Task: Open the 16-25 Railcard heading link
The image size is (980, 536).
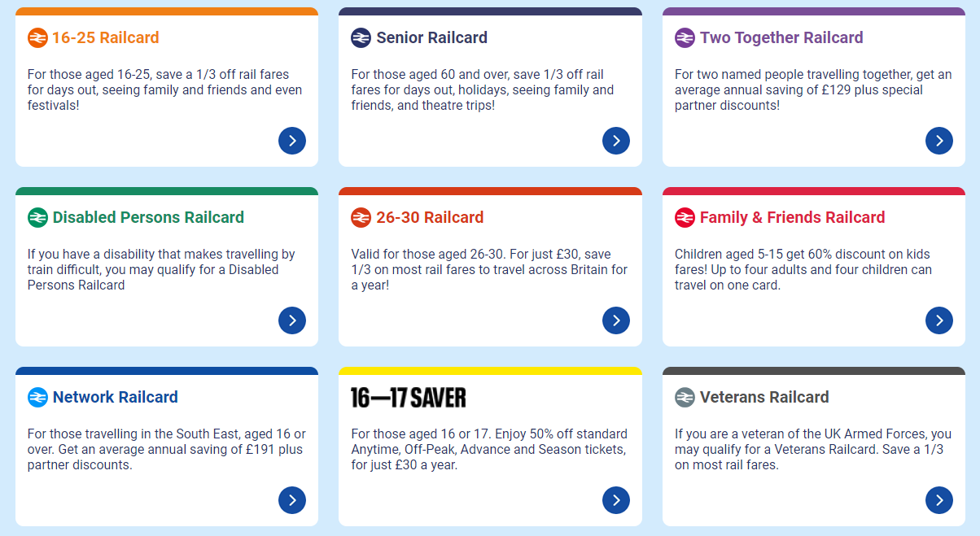Action: pyautogui.click(x=106, y=38)
